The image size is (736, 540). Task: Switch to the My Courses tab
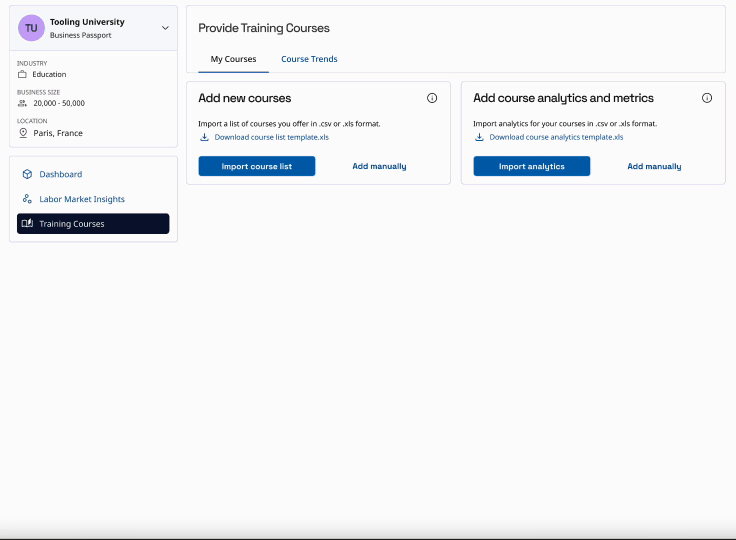pyautogui.click(x=233, y=59)
